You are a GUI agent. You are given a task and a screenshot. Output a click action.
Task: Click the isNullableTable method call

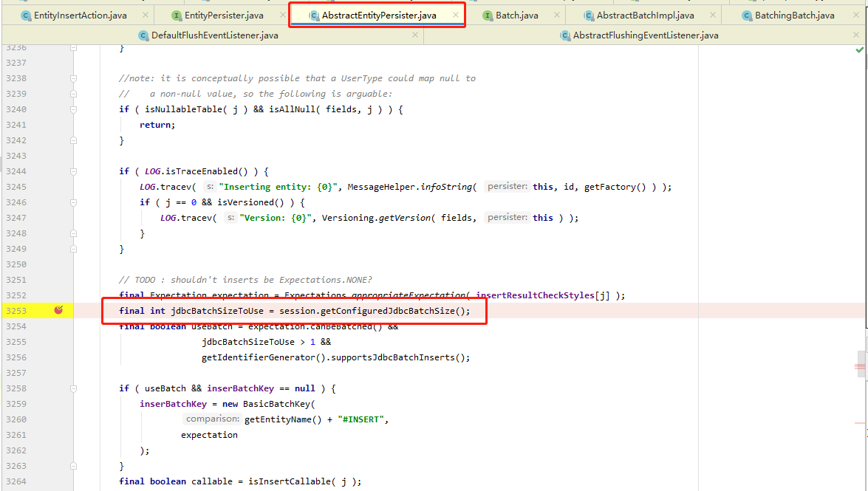pyautogui.click(x=183, y=109)
